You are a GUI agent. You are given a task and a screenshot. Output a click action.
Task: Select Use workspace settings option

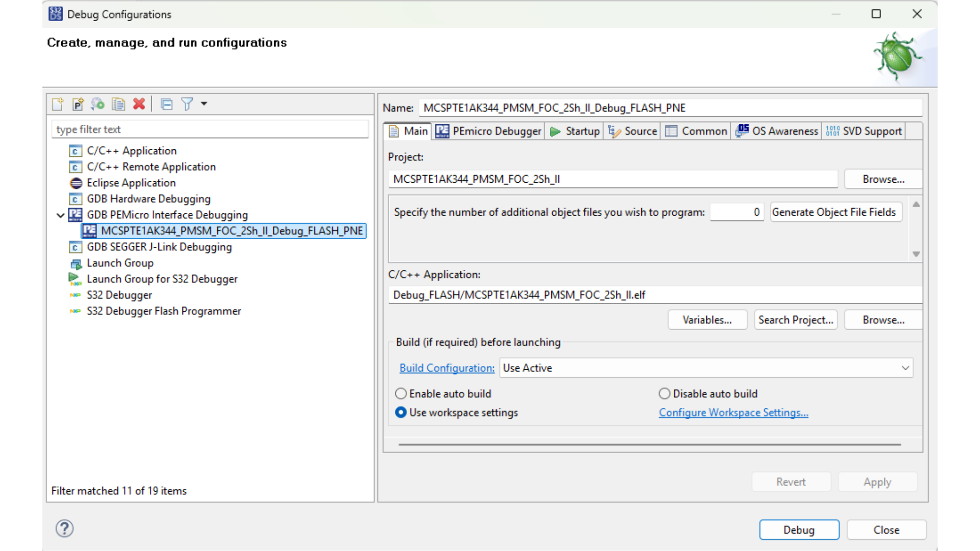coord(457,412)
